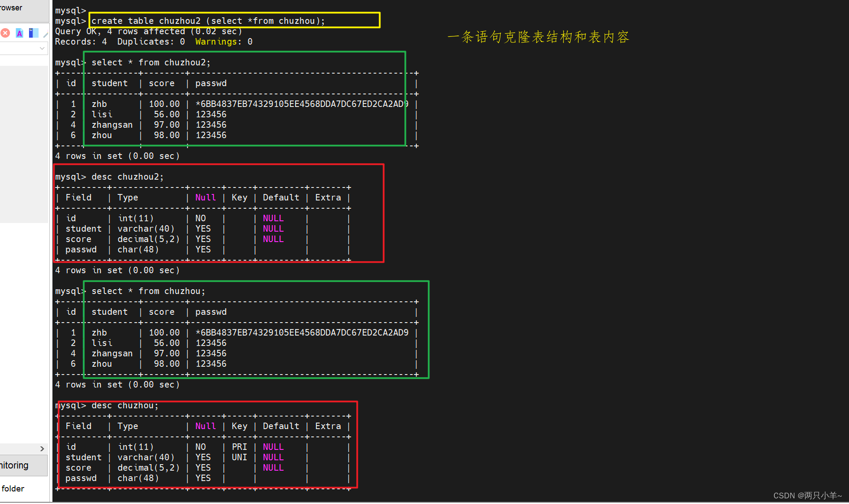Image resolution: width=849 pixels, height=504 pixels.
Task: Open the dropdown below the icon row
Action: pos(42,48)
